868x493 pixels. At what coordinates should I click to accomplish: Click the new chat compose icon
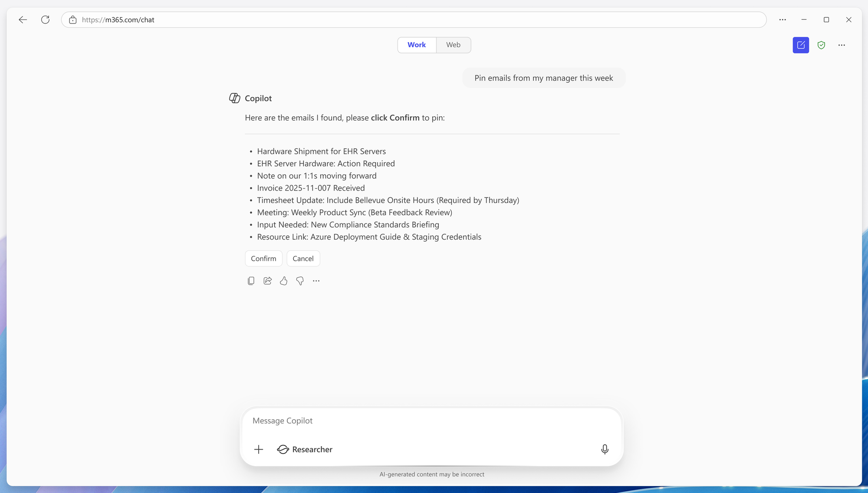[x=801, y=45]
